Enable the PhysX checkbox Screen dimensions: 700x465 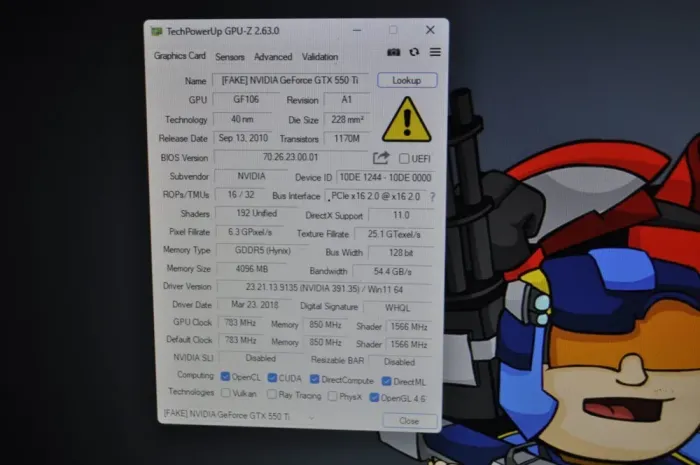click(x=330, y=395)
